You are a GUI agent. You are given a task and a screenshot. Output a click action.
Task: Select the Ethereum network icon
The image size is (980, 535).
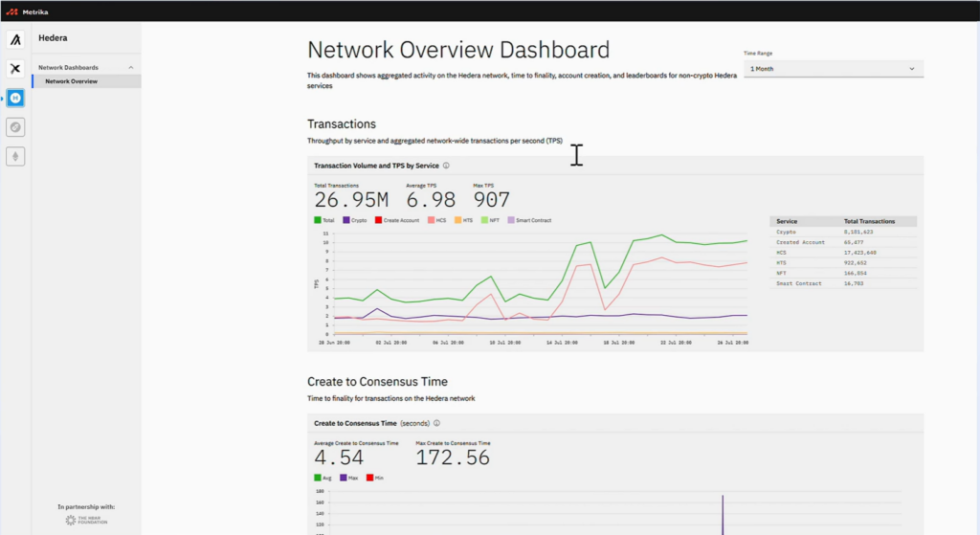[15, 155]
